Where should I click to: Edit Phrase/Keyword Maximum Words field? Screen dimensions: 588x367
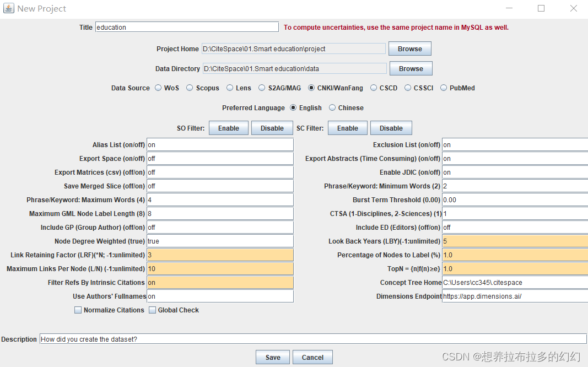point(220,200)
